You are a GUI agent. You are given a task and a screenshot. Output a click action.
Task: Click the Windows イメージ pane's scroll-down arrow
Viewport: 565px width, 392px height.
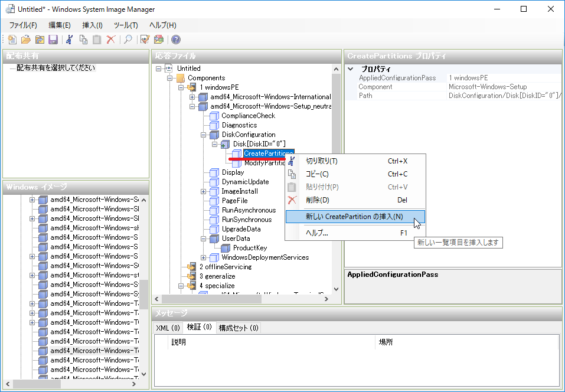144,374
